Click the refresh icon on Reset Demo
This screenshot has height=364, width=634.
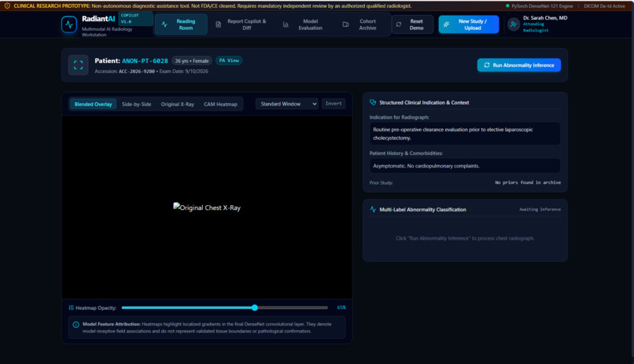click(399, 24)
